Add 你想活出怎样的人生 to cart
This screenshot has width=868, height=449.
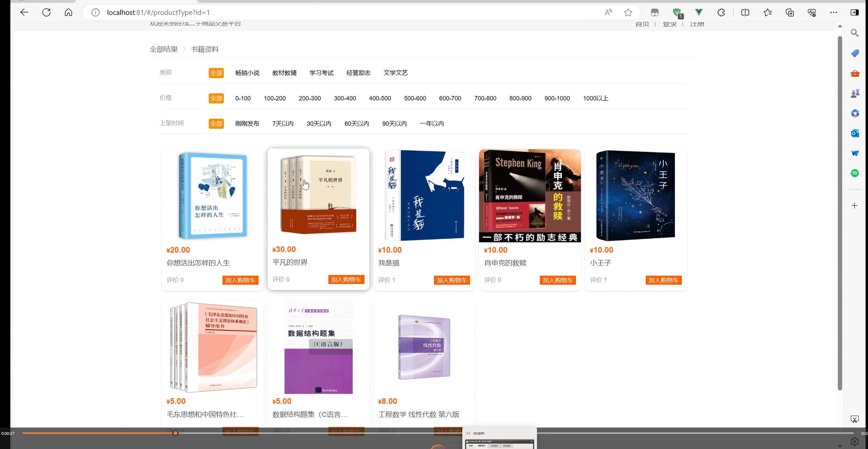pos(240,280)
